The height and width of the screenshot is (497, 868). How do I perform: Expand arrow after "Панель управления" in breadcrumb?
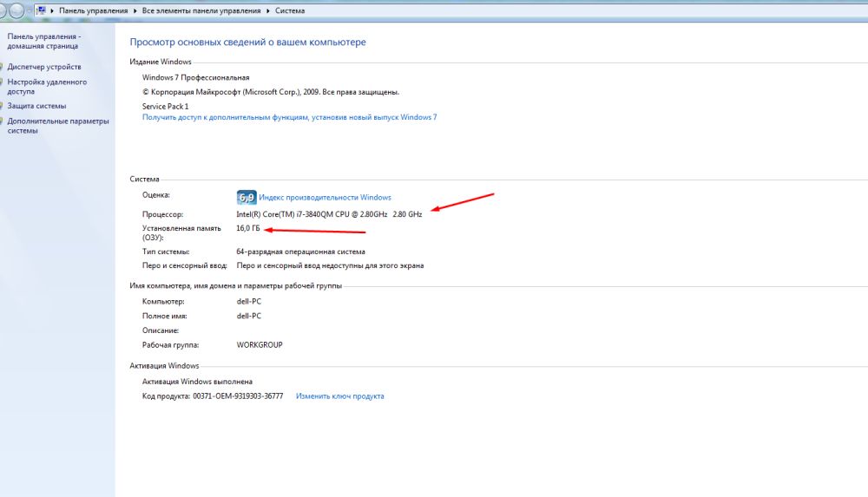coord(135,10)
